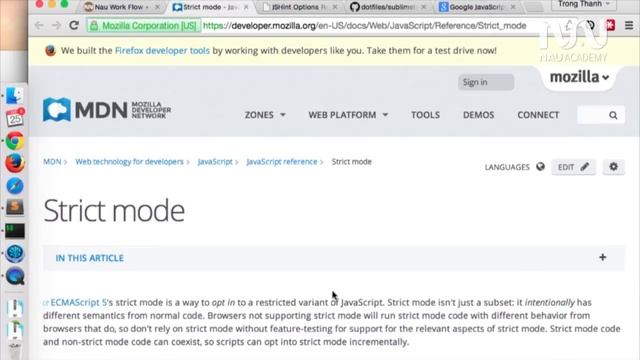Select the Strict mode browser tab
This screenshot has width=640, height=360.
coord(210,7)
